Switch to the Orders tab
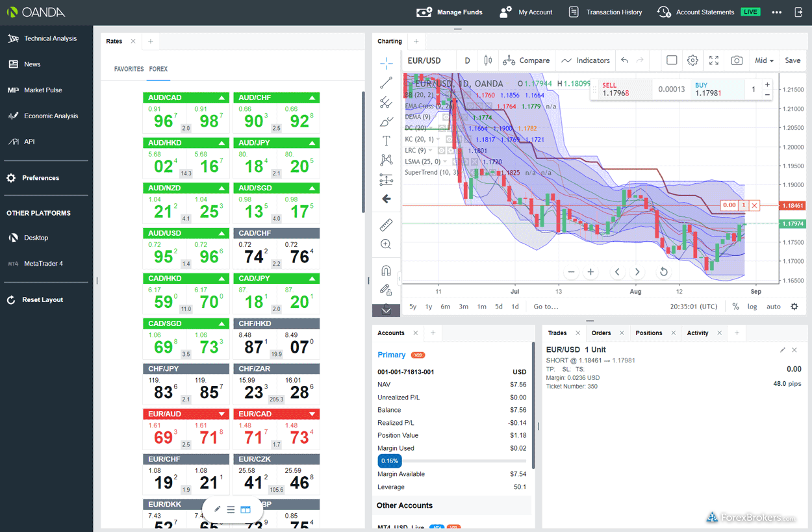Image resolution: width=812 pixels, height=532 pixels. [x=601, y=333]
